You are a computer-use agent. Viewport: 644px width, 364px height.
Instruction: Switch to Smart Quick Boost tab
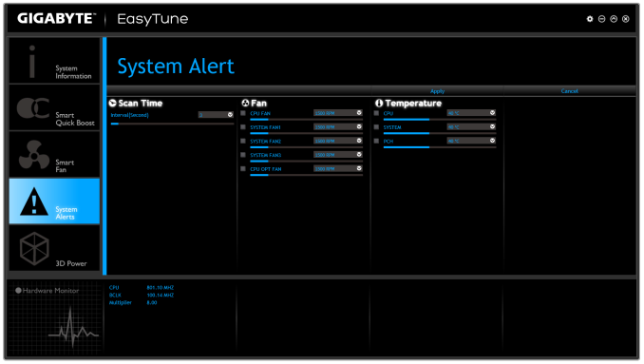pyautogui.click(x=54, y=108)
